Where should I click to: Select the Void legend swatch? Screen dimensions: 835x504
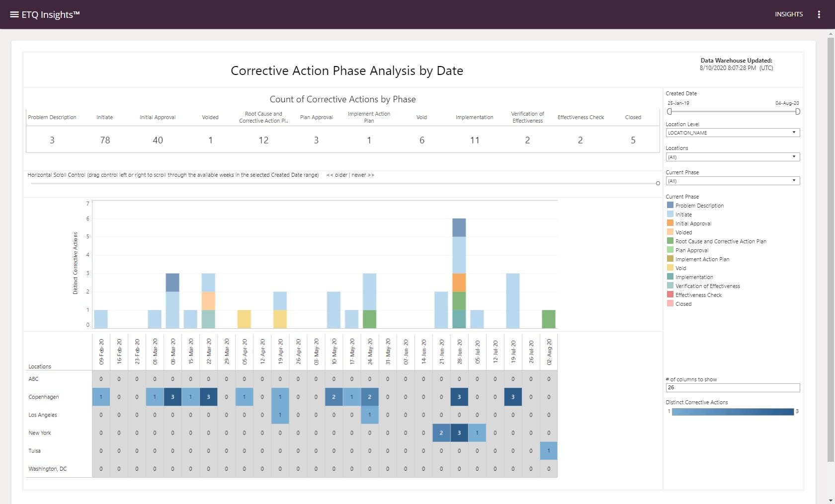(x=670, y=268)
